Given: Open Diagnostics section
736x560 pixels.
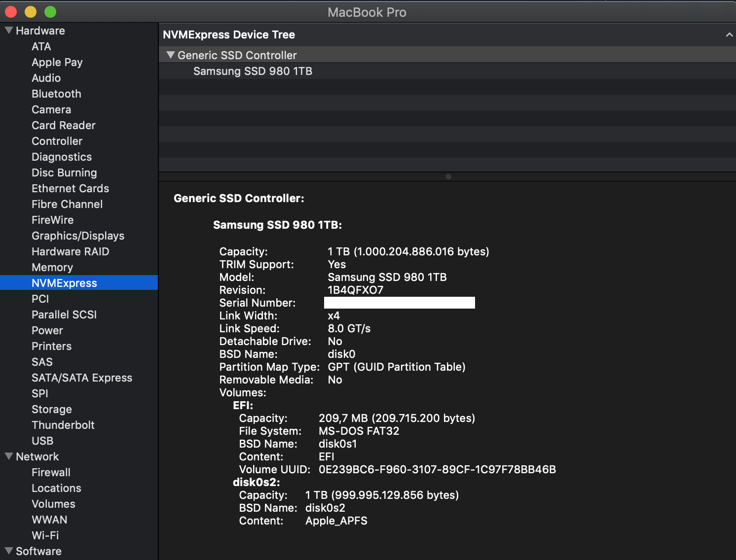Looking at the screenshot, I should tap(62, 157).
